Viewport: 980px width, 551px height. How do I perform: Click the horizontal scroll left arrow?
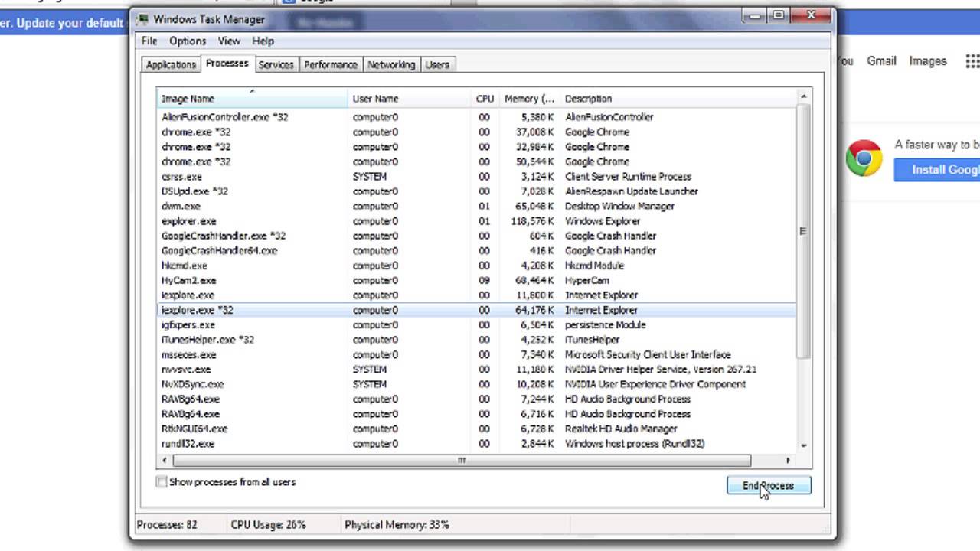click(x=165, y=460)
